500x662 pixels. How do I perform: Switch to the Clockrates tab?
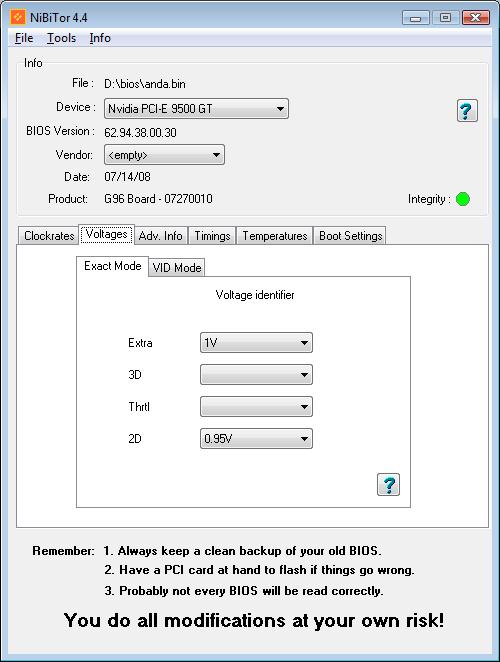49,236
